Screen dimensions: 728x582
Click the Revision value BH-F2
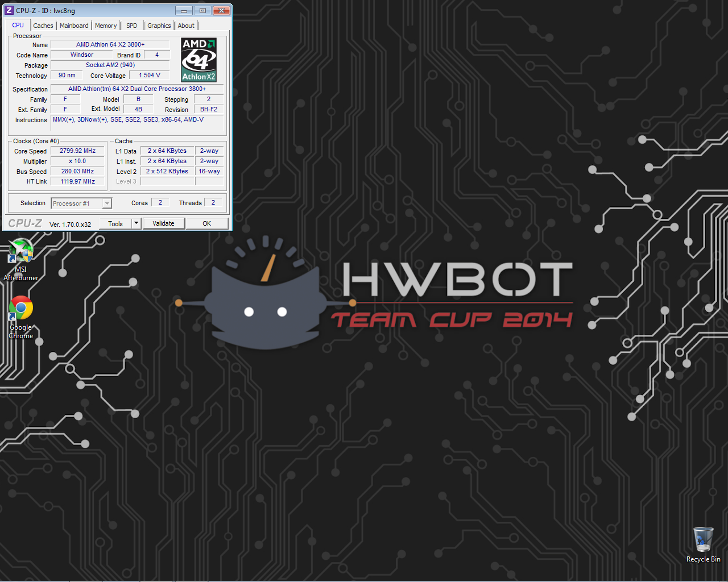click(x=209, y=109)
